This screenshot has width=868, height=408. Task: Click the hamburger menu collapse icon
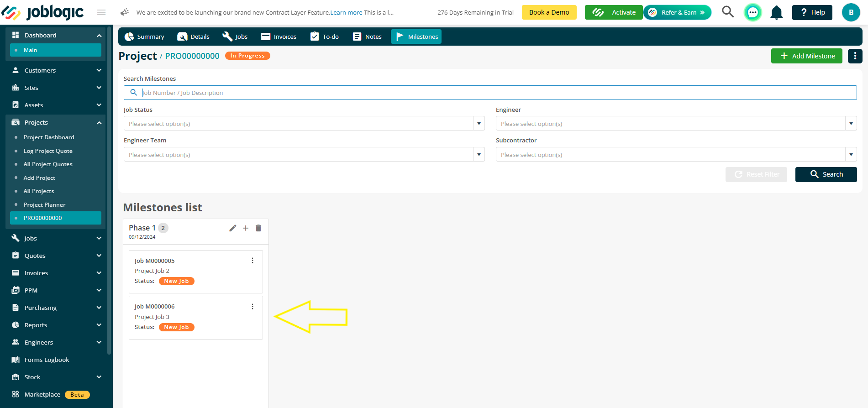101,12
